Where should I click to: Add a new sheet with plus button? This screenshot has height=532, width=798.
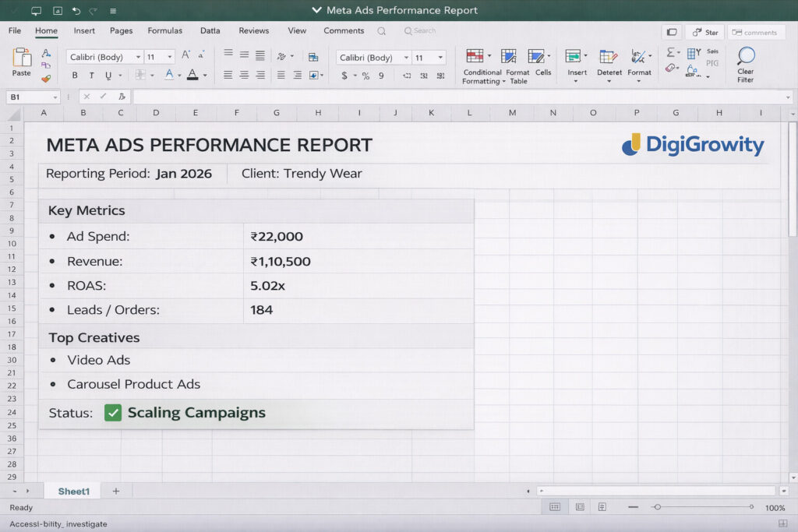point(116,491)
